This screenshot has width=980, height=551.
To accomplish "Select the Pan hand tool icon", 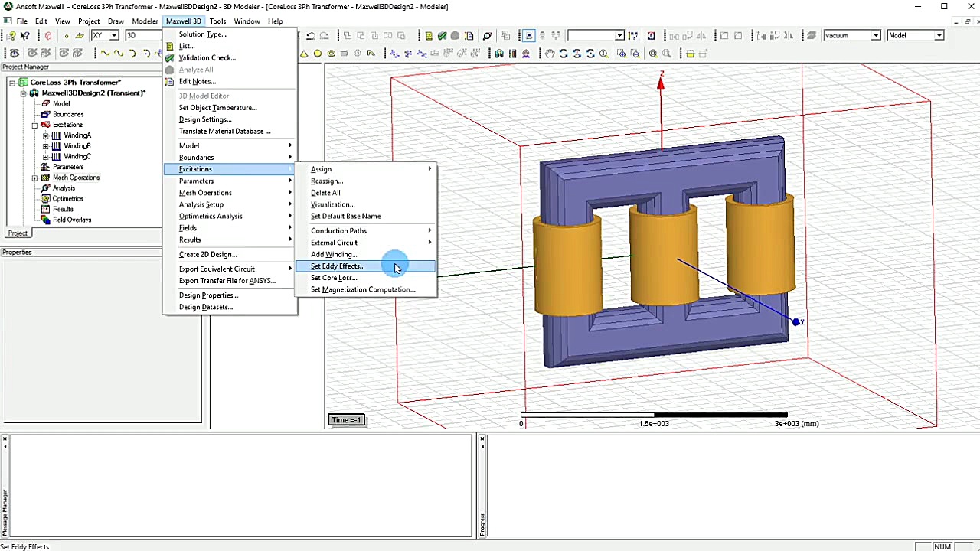I will [550, 54].
